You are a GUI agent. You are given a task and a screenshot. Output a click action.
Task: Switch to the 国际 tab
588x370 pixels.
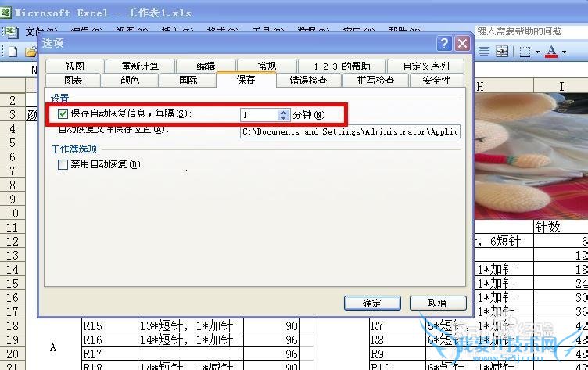[x=188, y=81]
